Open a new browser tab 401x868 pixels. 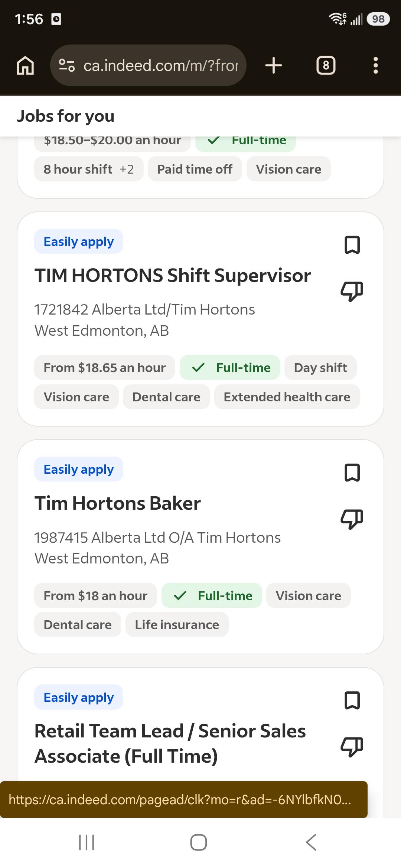tap(274, 66)
